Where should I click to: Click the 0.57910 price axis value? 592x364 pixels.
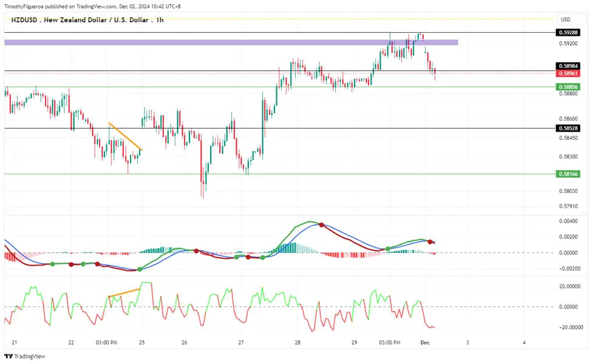(x=568, y=206)
